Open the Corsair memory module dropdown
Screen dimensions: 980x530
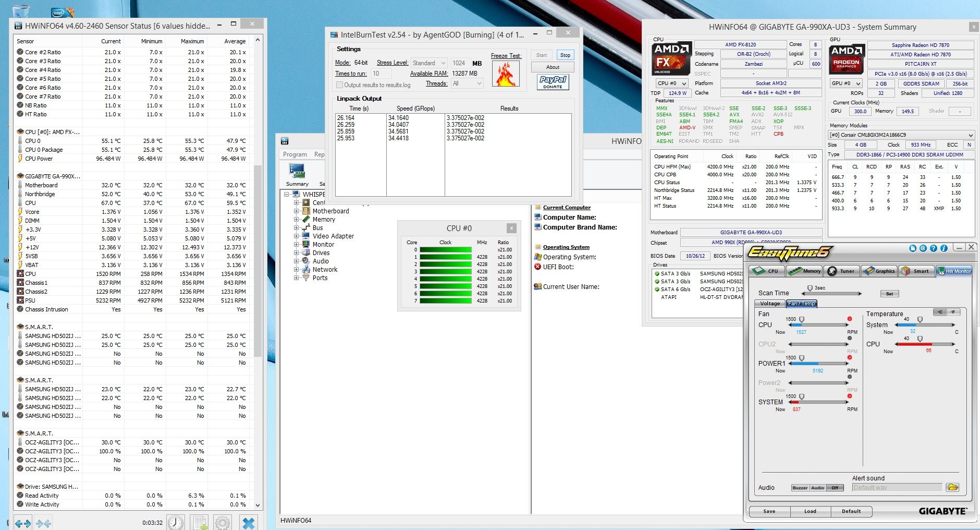(901, 135)
